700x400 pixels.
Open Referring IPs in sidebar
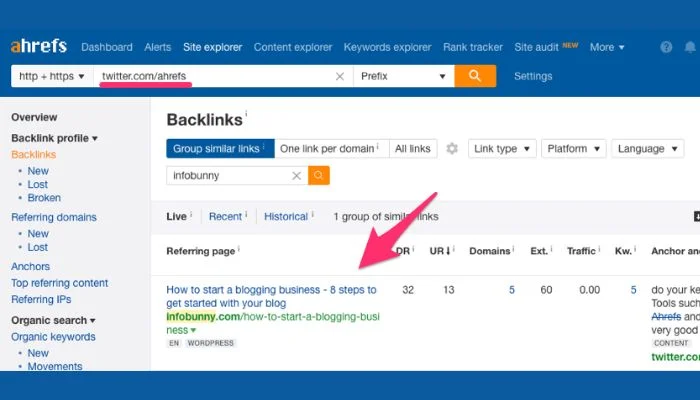coord(41,299)
